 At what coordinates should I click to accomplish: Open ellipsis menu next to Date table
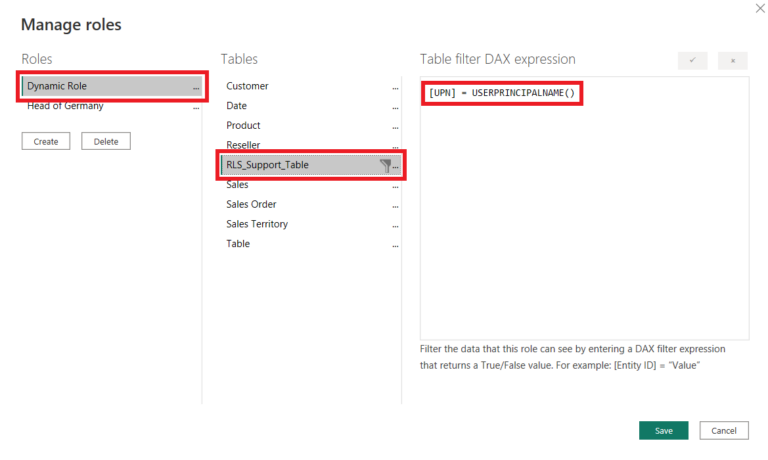coord(396,107)
